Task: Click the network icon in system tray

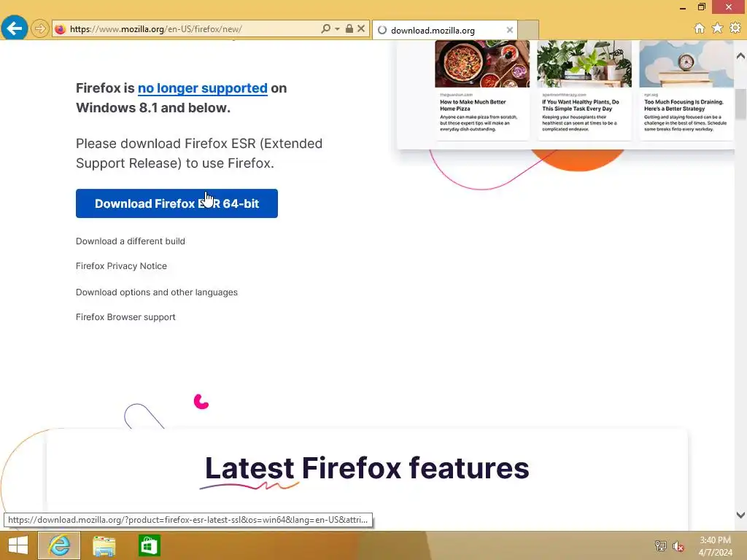Action: tap(661, 545)
